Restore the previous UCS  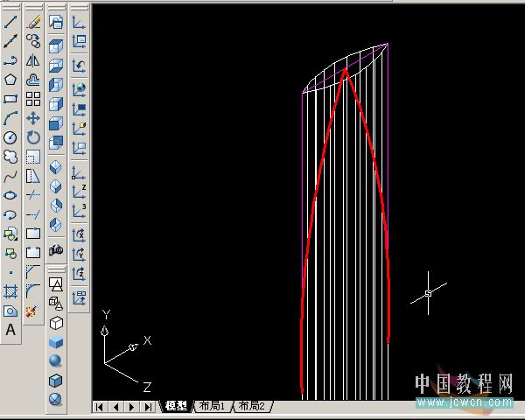pos(79,66)
